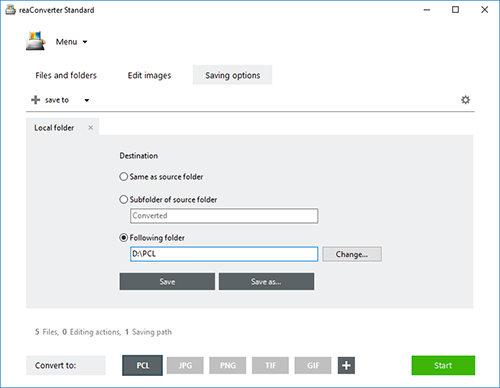Click the reaConverter title bar app icon
Screen dimensions: 500x388
coord(10,10)
